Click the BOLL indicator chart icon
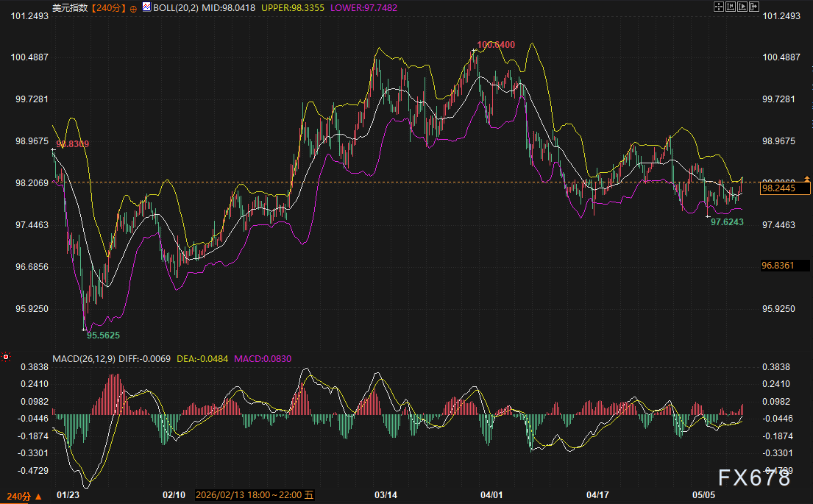This screenshot has width=813, height=504. (146, 7)
